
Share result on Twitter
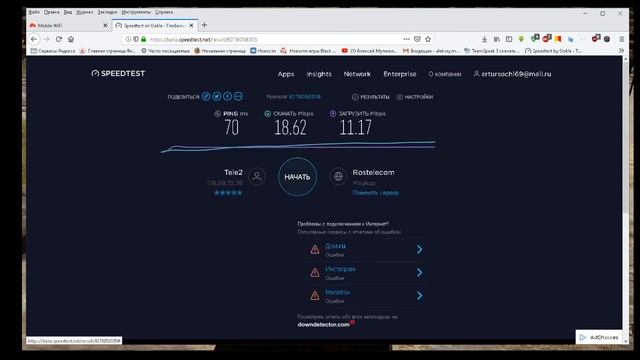pos(217,96)
